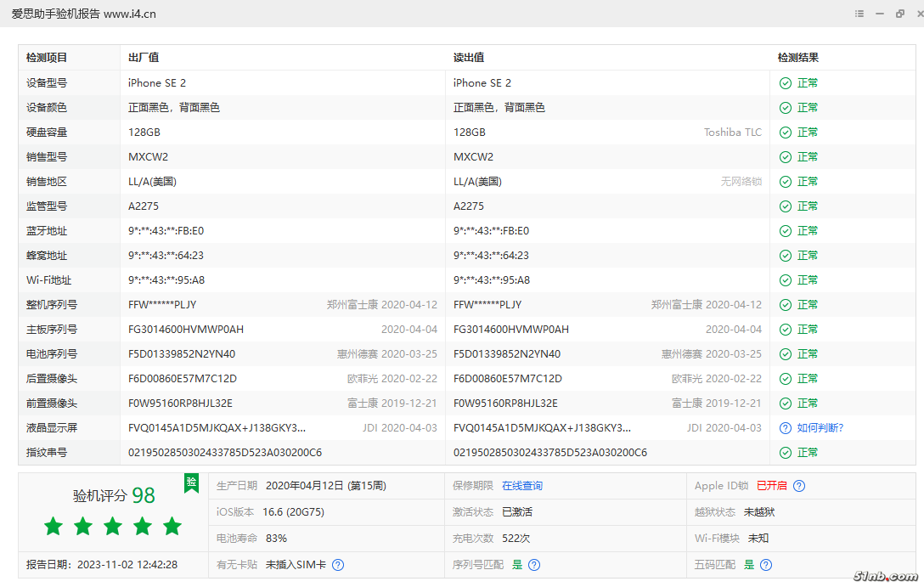The height and width of the screenshot is (587, 924).
Task: Click the Toshiba TLC storage note
Action: [732, 133]
